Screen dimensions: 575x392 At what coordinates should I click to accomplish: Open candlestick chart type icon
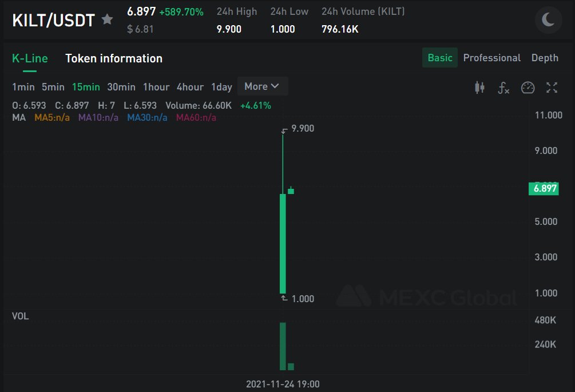pos(479,88)
